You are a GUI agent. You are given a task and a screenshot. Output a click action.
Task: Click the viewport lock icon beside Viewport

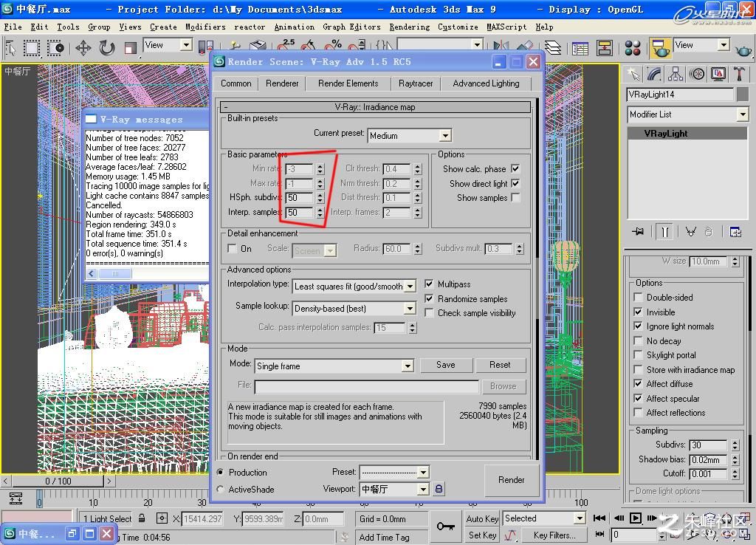point(439,489)
